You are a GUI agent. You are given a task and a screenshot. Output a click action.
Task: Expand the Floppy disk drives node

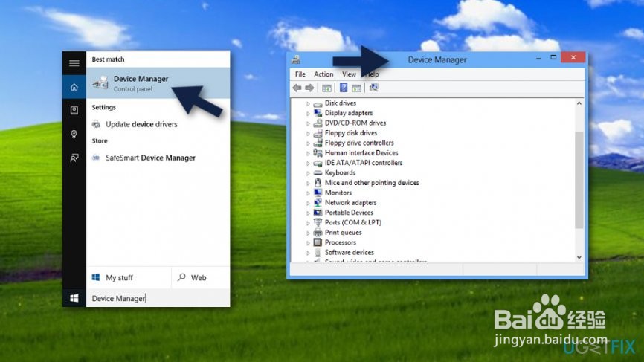point(308,133)
